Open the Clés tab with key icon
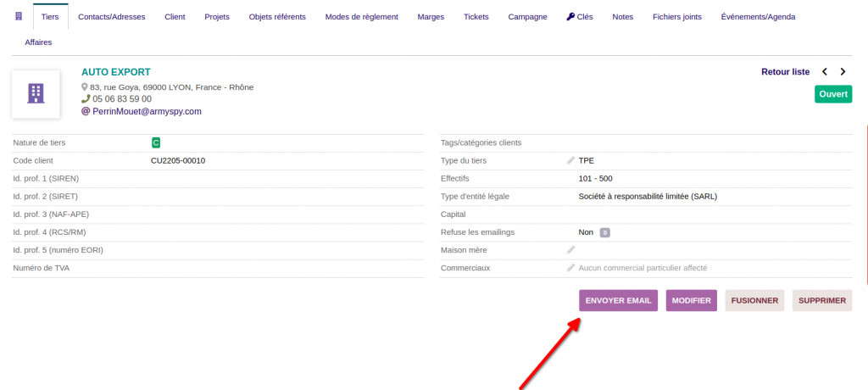Viewport: 868px width, 390px height. point(580,16)
